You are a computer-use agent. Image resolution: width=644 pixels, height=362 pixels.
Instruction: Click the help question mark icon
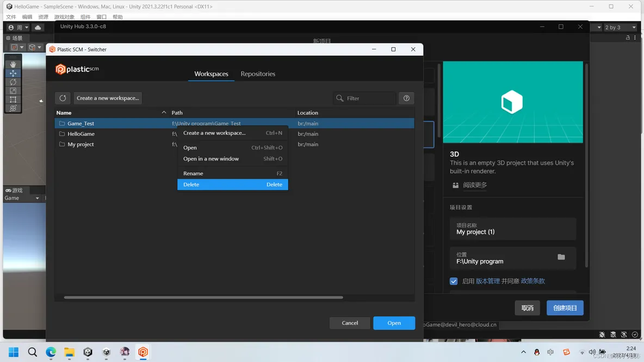pyautogui.click(x=406, y=98)
